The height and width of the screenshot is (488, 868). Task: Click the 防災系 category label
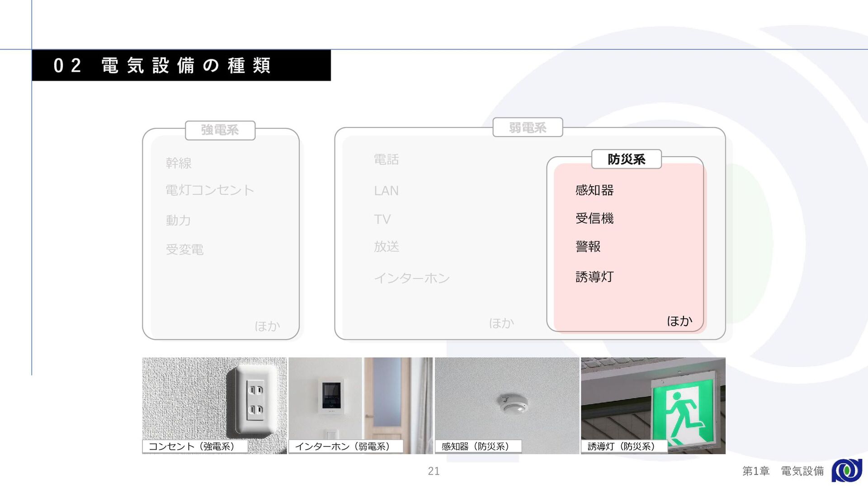pos(626,159)
